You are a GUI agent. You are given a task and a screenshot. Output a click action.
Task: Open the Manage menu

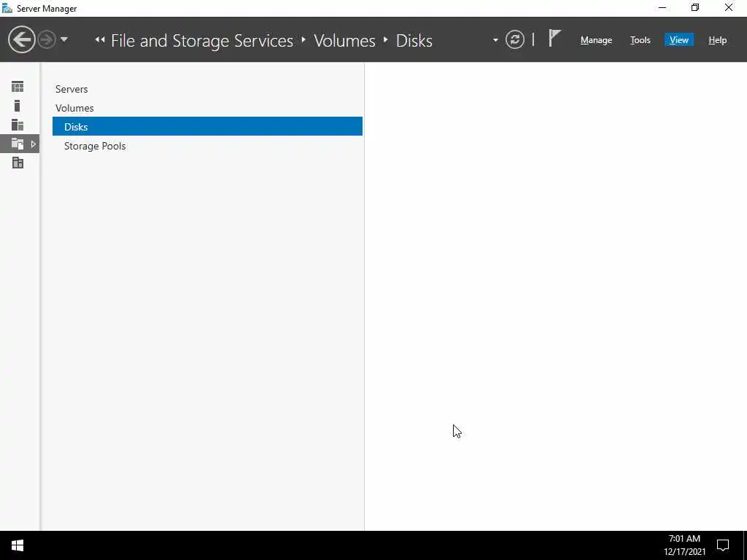pos(596,40)
